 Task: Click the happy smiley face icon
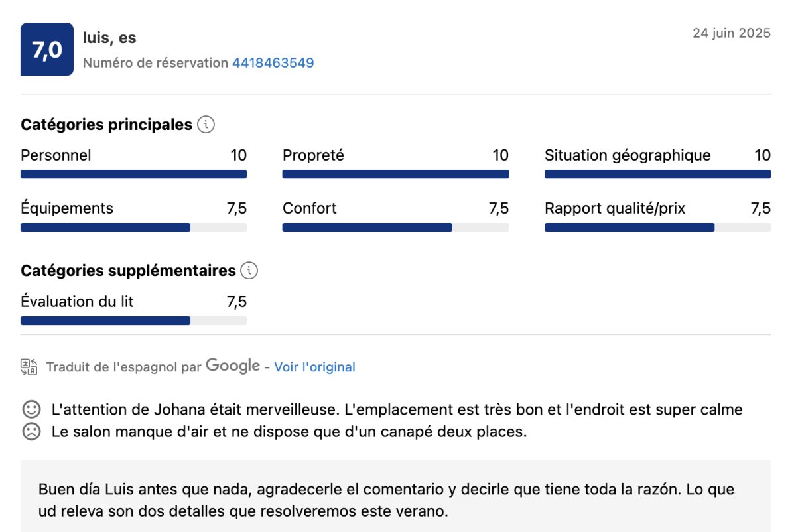[x=31, y=409]
